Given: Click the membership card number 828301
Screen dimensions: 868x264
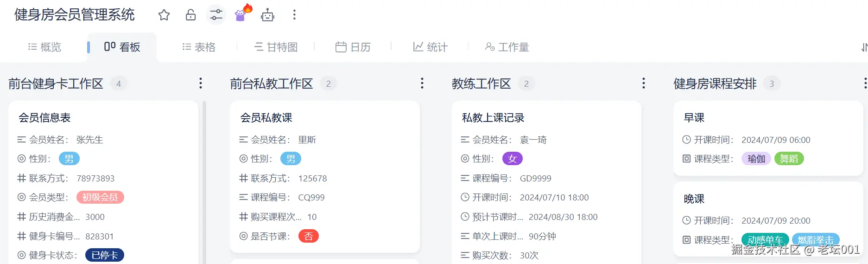Looking at the screenshot, I should [100, 236].
